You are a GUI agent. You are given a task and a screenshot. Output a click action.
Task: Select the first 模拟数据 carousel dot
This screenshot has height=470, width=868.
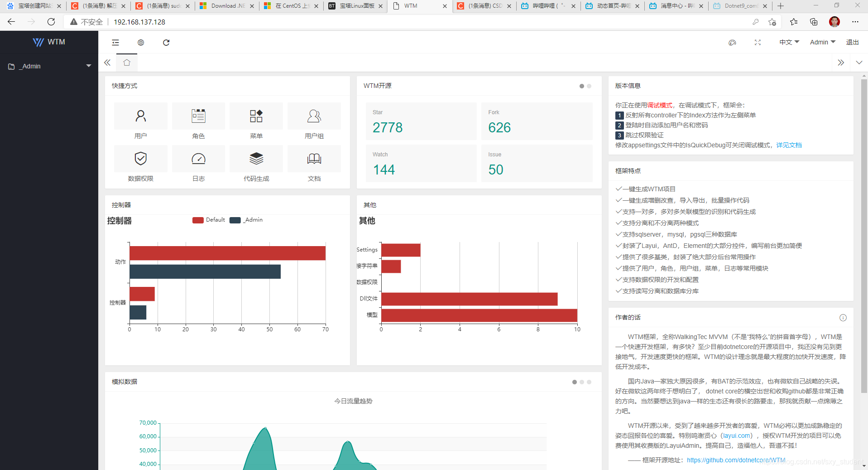[x=574, y=382]
